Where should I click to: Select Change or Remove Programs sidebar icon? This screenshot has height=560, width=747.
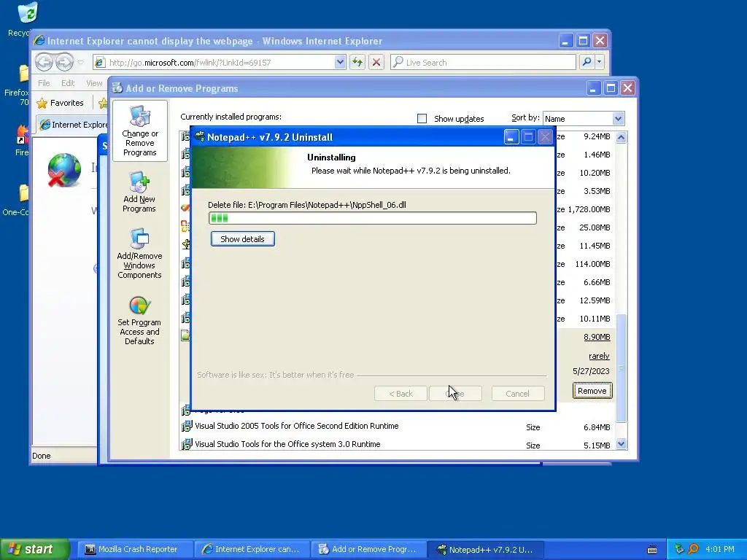(x=139, y=131)
